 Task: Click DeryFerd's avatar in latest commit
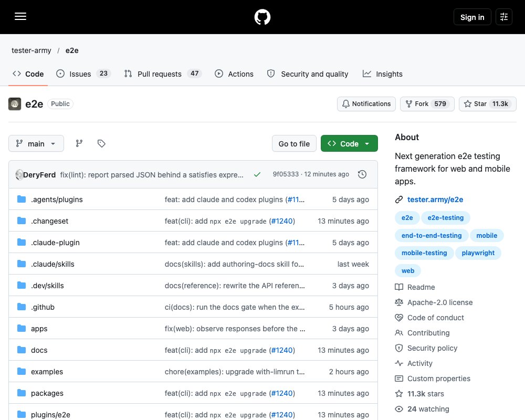point(19,174)
